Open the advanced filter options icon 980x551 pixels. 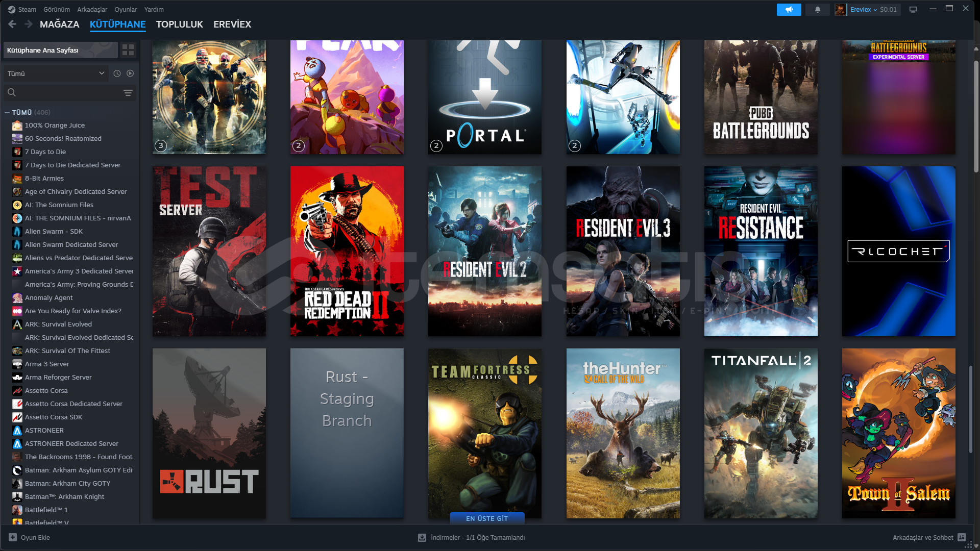[128, 93]
